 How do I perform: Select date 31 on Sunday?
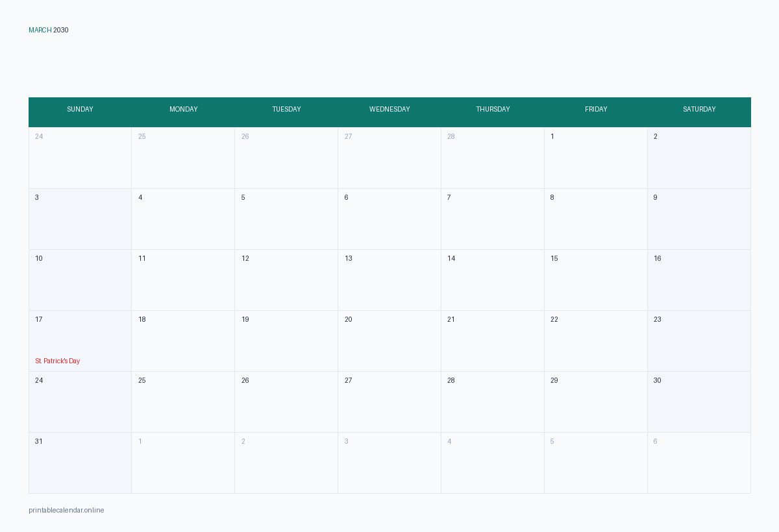pos(80,463)
